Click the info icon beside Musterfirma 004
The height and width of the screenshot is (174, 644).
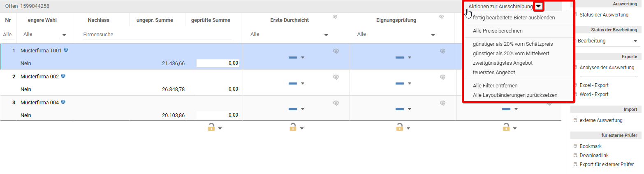(63, 102)
